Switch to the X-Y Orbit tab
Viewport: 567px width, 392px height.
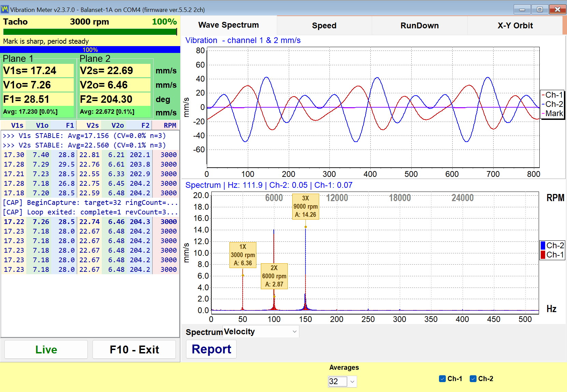tap(515, 26)
